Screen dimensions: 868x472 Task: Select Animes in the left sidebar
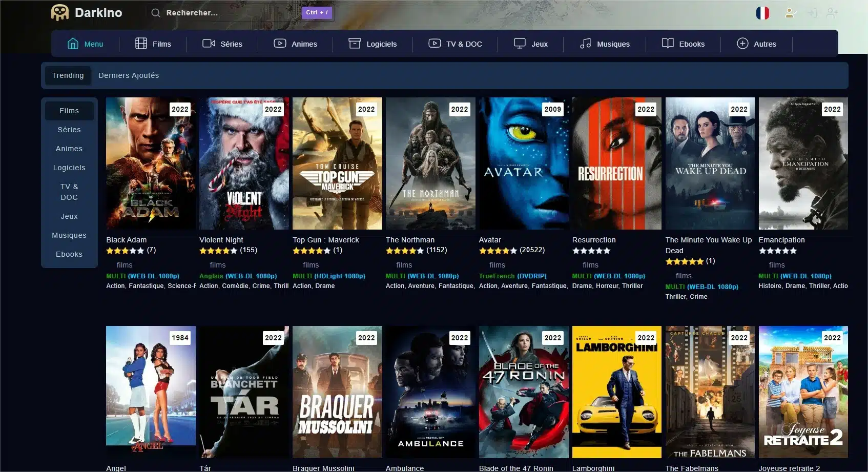click(x=69, y=149)
